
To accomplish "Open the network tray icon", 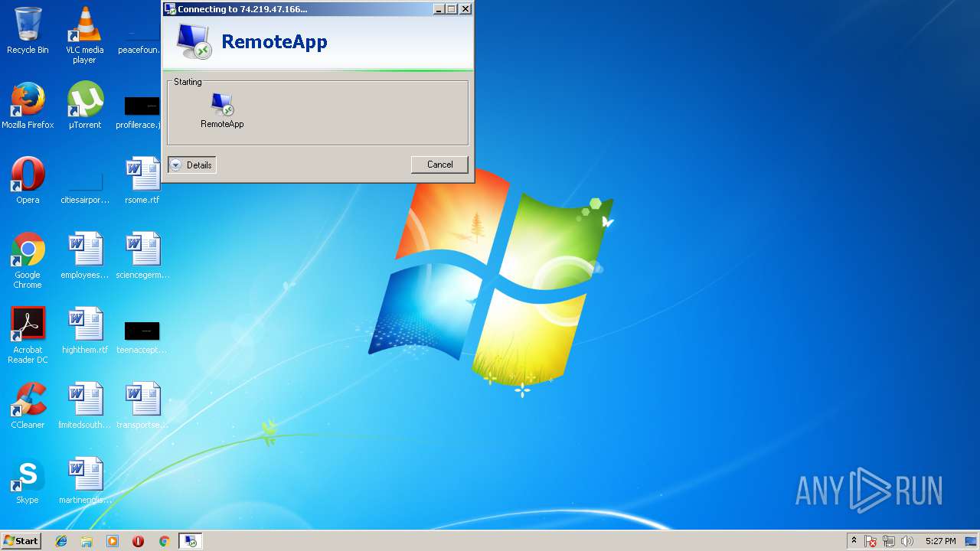I will pos(889,542).
